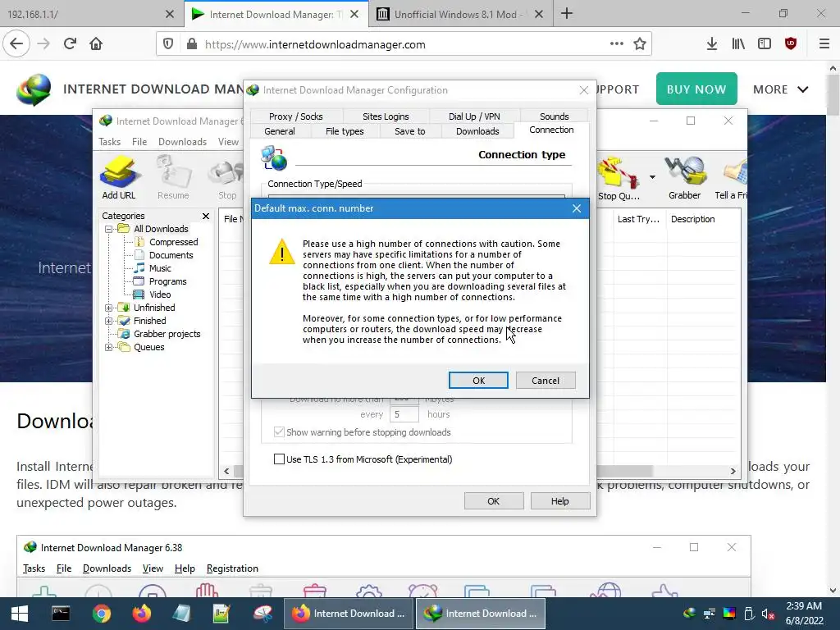840x630 pixels.
Task: Bookmark this page with the star icon
Action: point(640,44)
